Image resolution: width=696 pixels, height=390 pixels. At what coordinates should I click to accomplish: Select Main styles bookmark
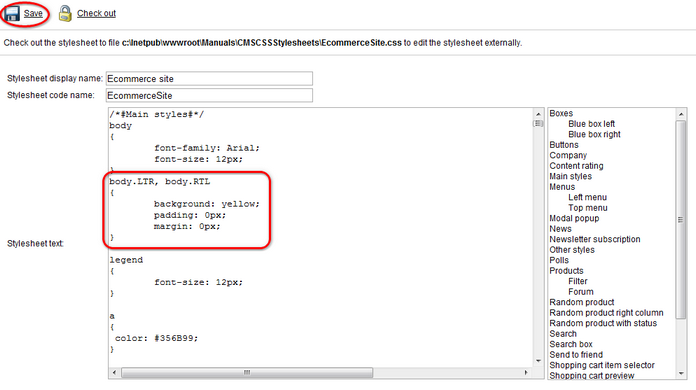tap(570, 177)
